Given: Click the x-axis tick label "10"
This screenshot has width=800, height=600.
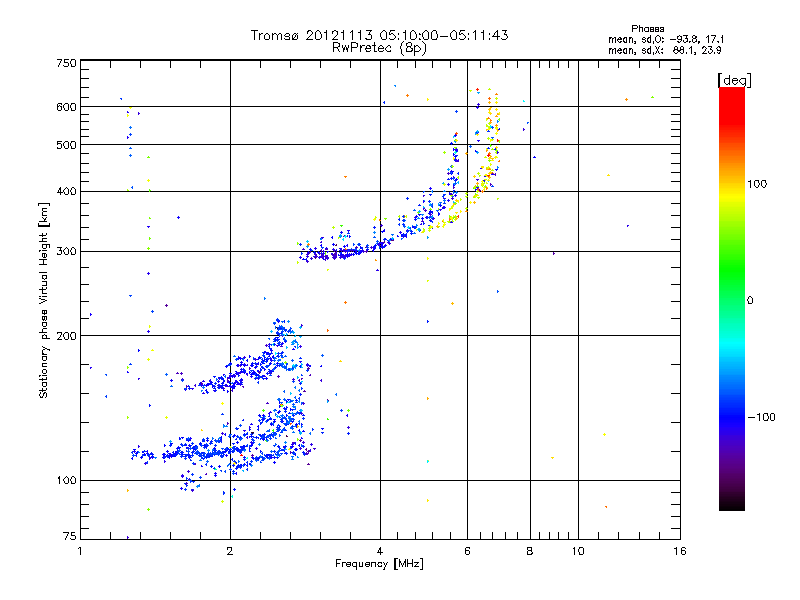Looking at the screenshot, I should tap(578, 551).
